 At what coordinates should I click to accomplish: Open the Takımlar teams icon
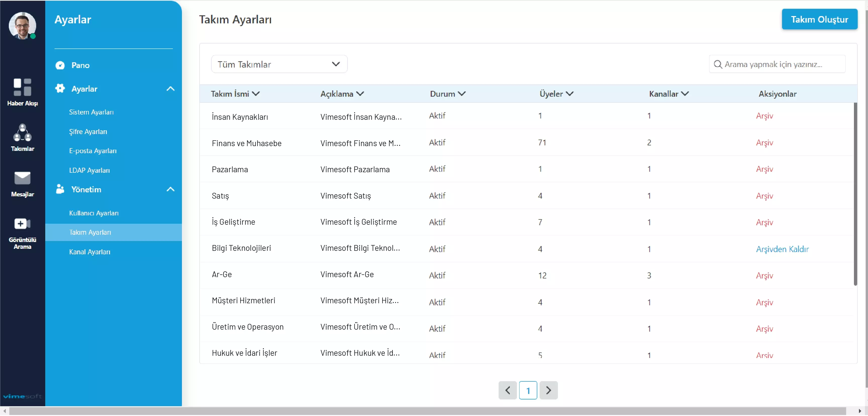(x=22, y=133)
